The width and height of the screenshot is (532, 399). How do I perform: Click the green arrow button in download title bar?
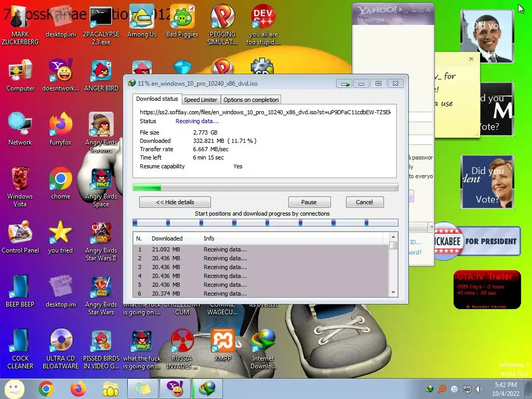pyautogui.click(x=345, y=84)
